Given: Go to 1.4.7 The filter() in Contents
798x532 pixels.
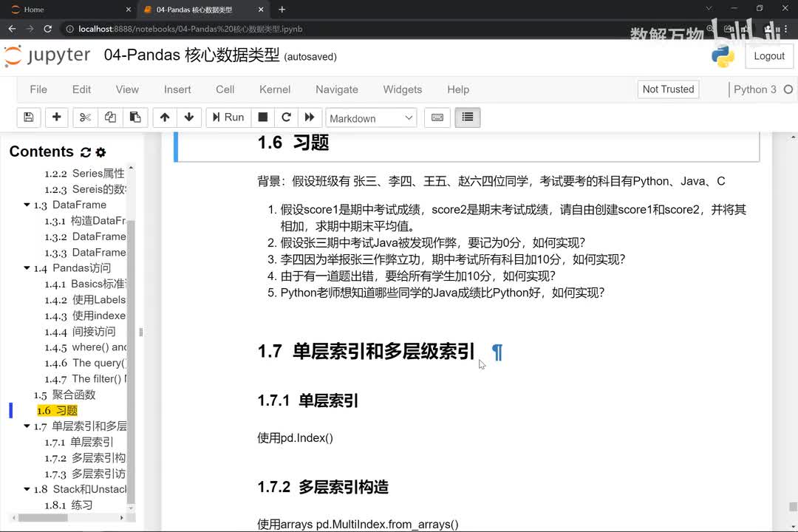Looking at the screenshot, I should click(86, 379).
